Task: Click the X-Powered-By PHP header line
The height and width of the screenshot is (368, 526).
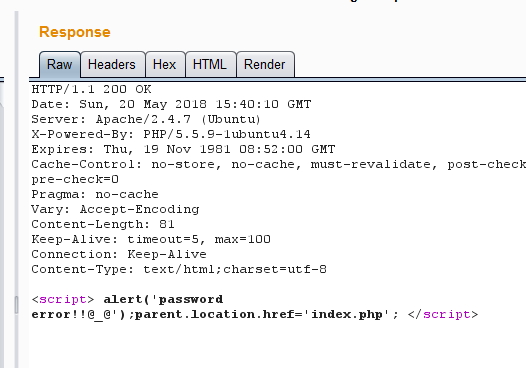Action: click(171, 135)
